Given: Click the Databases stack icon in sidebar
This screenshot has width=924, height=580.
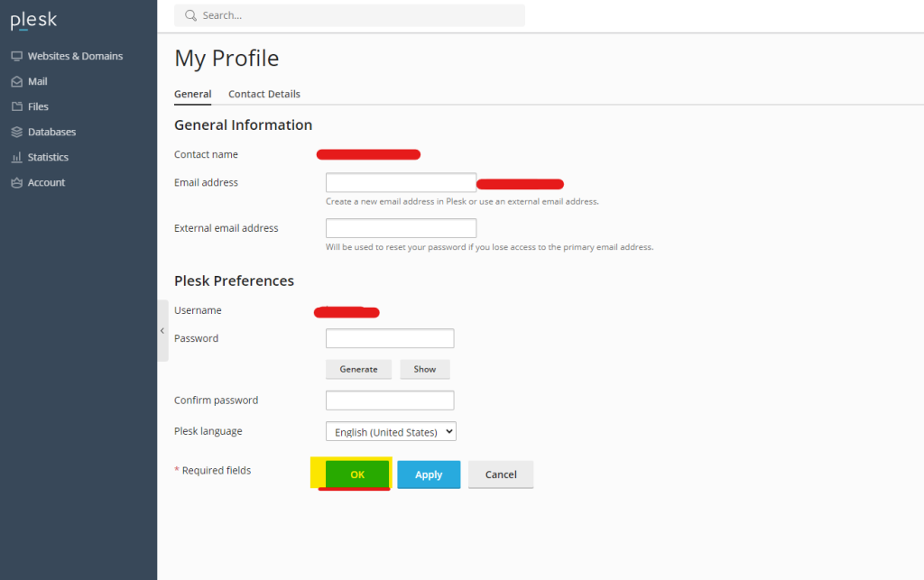Looking at the screenshot, I should 16,132.
